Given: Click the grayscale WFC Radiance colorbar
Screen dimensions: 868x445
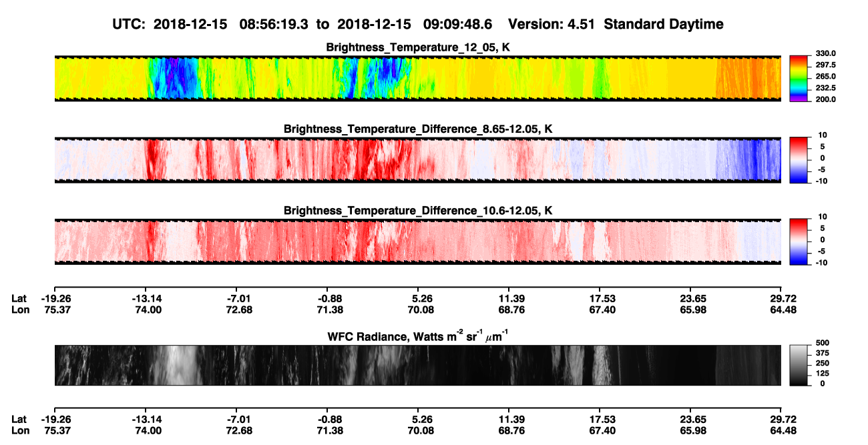Looking at the screenshot, I should (799, 365).
